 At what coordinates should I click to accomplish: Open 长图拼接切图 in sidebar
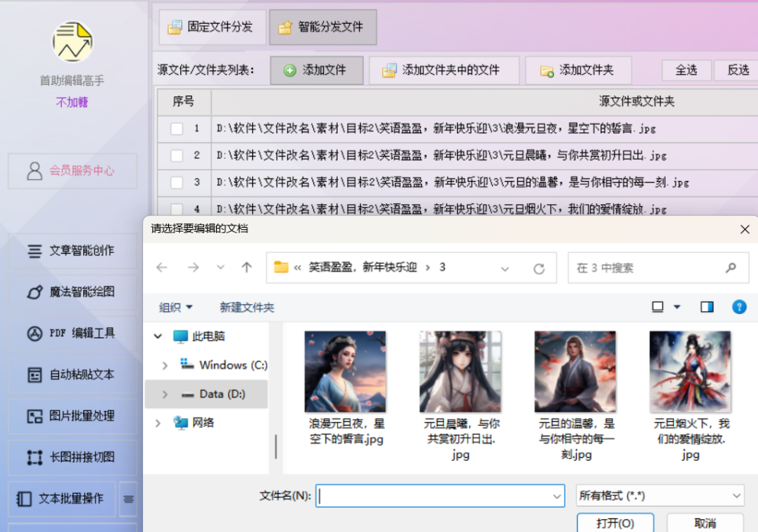click(x=73, y=457)
